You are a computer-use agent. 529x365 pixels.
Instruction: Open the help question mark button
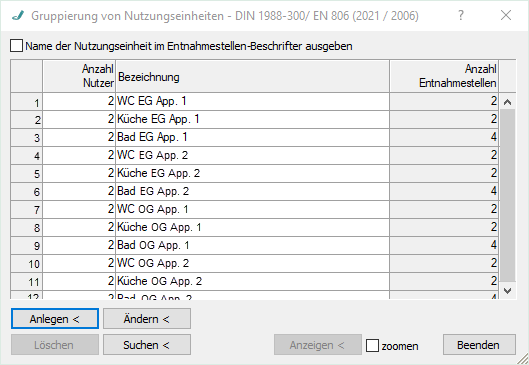461,15
